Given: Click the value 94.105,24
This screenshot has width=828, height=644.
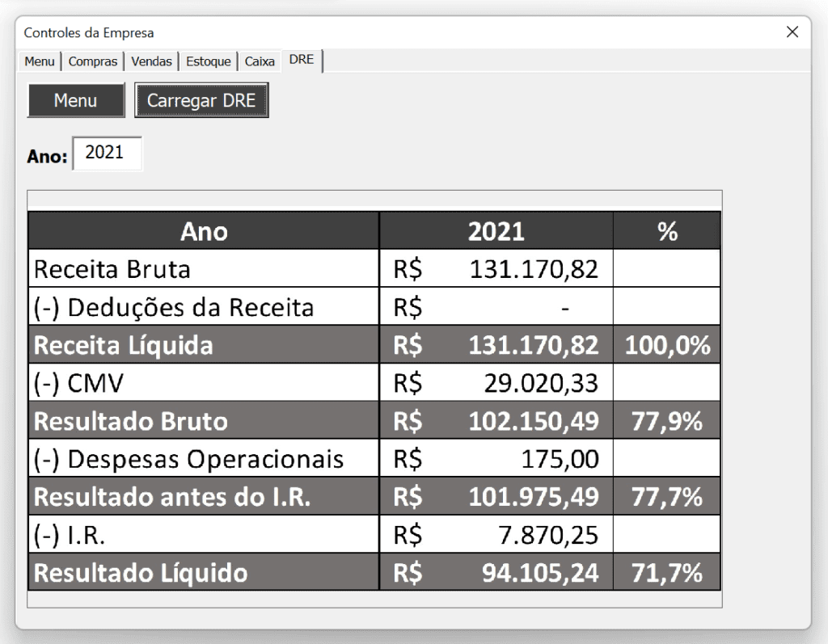Looking at the screenshot, I should click(540, 573).
